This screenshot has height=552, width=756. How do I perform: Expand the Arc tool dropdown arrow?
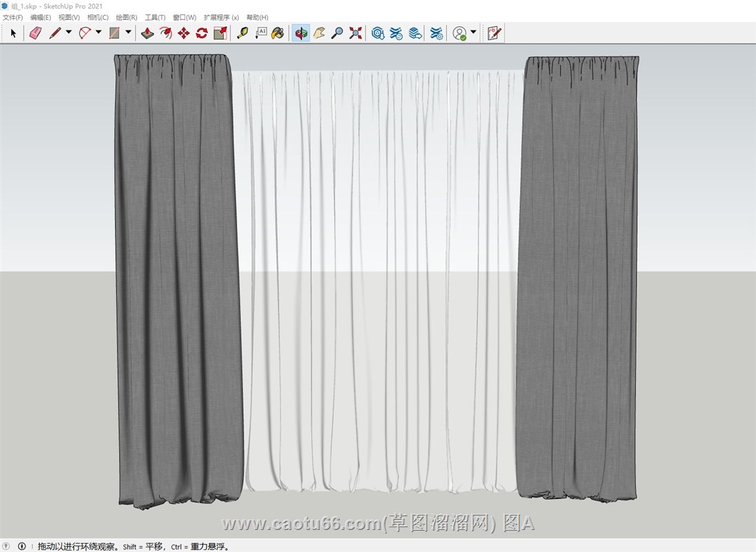[98, 32]
